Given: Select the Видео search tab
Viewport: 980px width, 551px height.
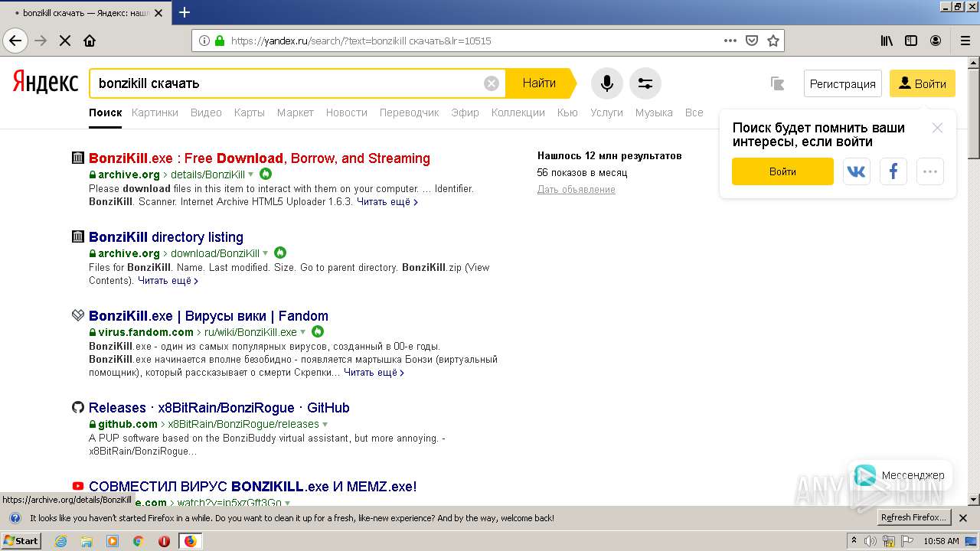Looking at the screenshot, I should click(x=206, y=112).
